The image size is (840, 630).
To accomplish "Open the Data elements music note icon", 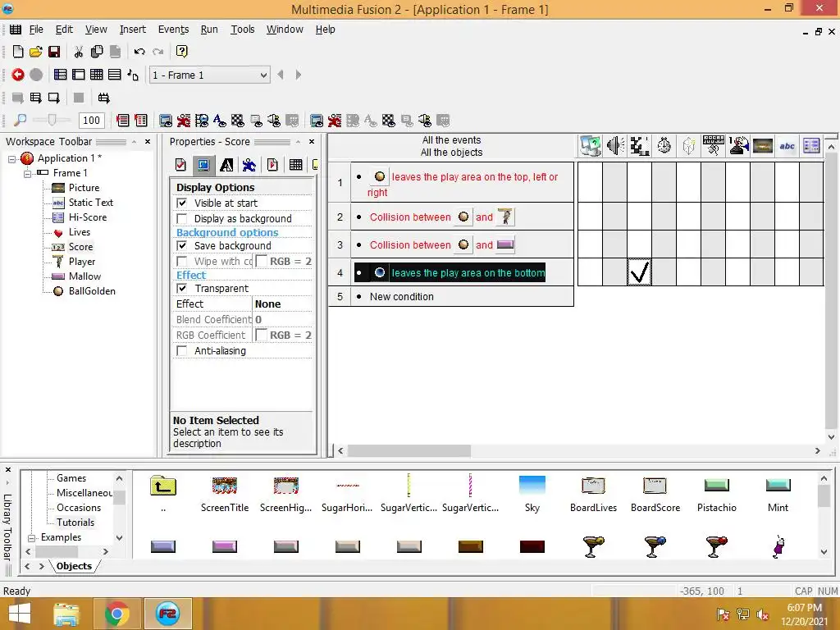I will pyautogui.click(x=133, y=75).
